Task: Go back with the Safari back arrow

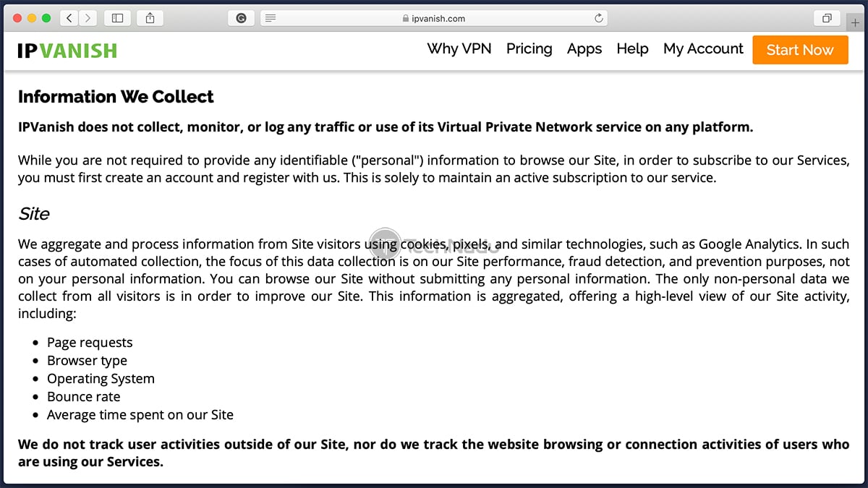Action: pyautogui.click(x=69, y=18)
